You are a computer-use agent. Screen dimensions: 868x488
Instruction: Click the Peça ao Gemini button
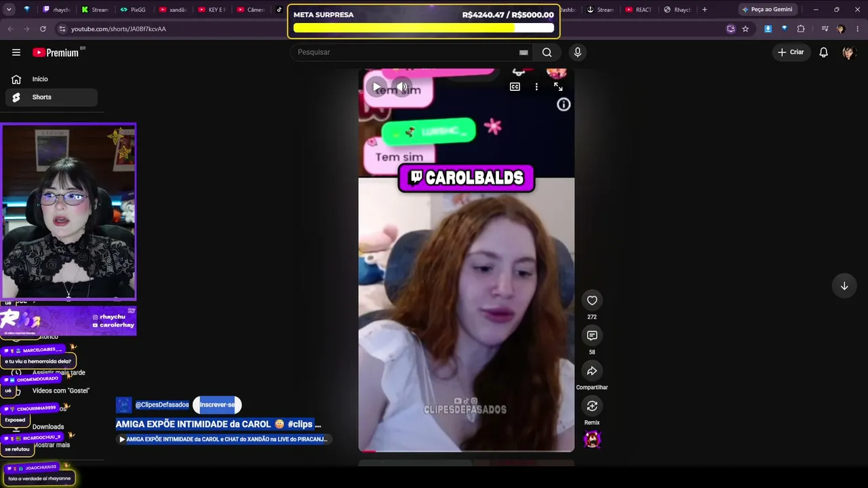[x=767, y=9]
